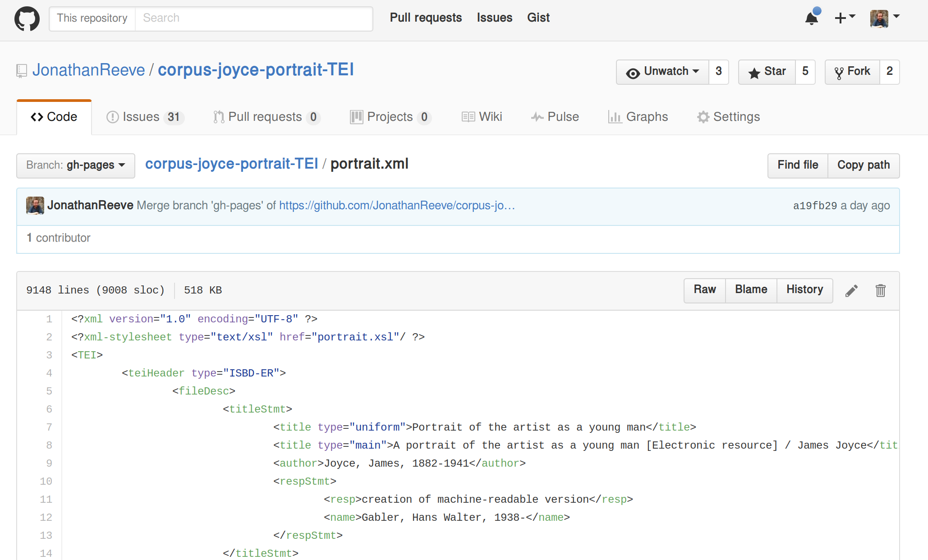Click line number 1
The image size is (928, 560).
coord(49,319)
